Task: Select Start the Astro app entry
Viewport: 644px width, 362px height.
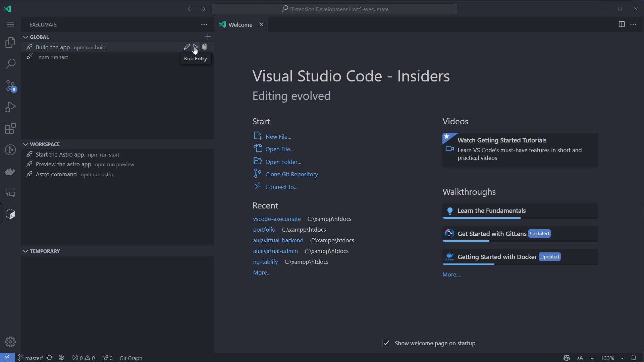Action: (x=60, y=155)
